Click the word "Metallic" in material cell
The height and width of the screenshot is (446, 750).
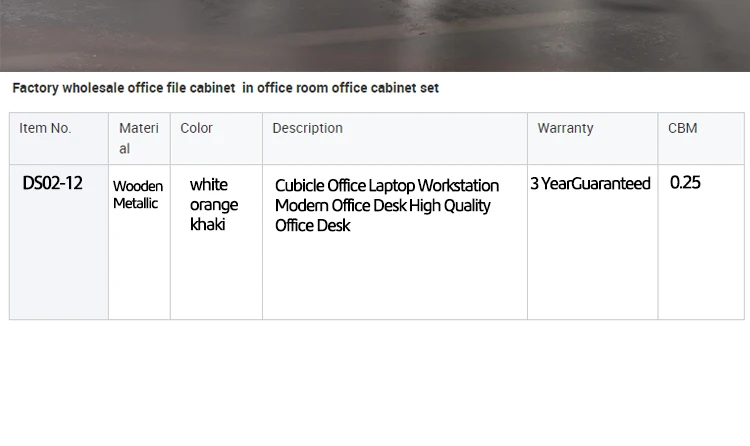tap(135, 203)
